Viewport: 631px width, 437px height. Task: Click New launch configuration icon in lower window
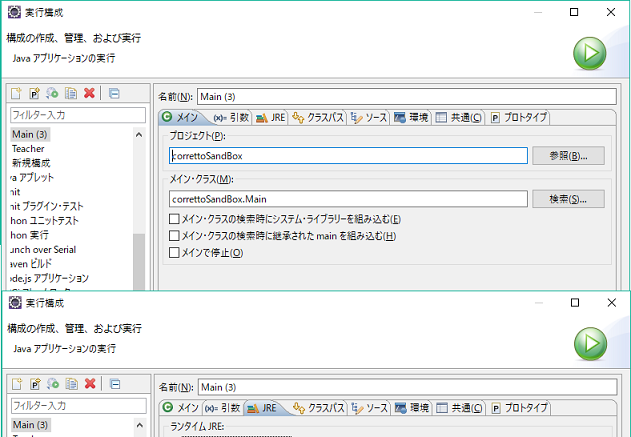point(17,384)
